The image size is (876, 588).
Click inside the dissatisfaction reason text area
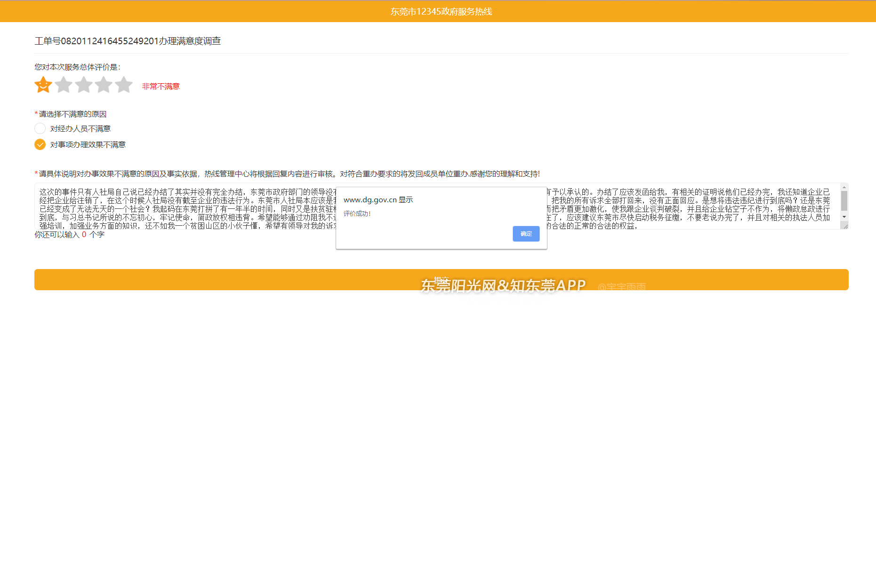pos(188,207)
